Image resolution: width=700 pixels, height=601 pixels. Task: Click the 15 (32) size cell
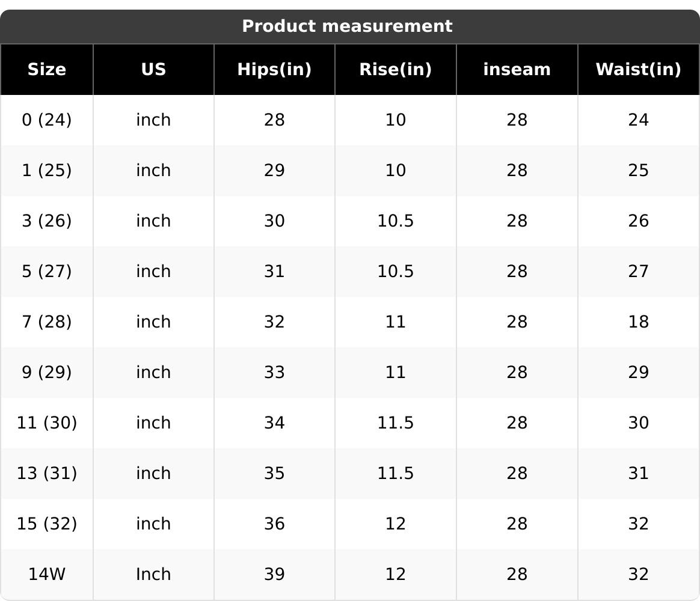(x=47, y=524)
